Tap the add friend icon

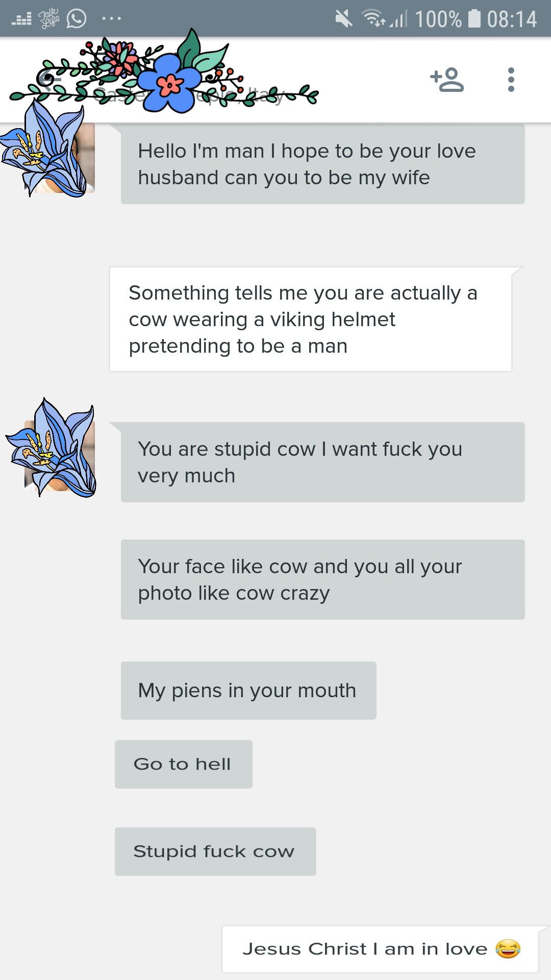(x=447, y=80)
